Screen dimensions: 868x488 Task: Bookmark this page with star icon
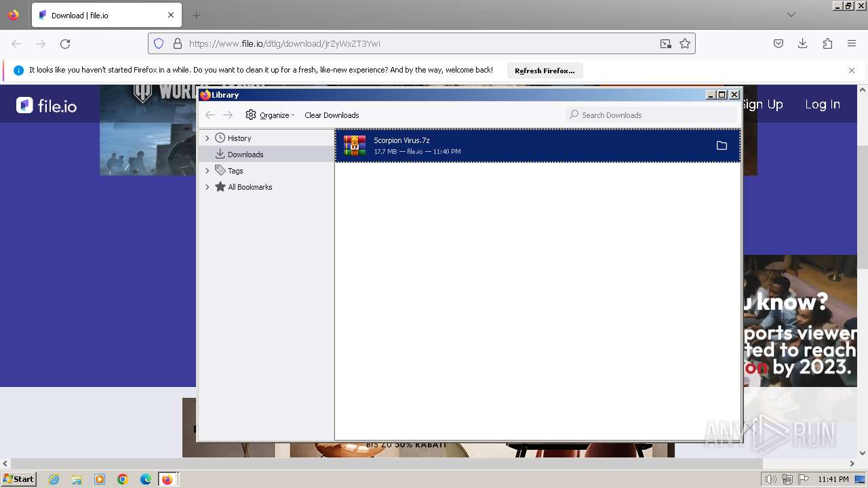pyautogui.click(x=685, y=43)
